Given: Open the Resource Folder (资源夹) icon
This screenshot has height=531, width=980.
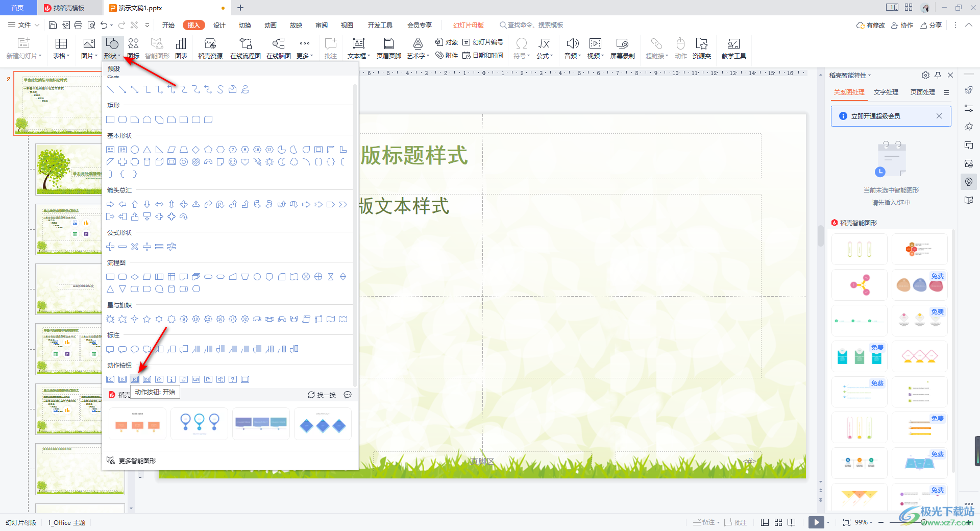Looking at the screenshot, I should pos(702,49).
